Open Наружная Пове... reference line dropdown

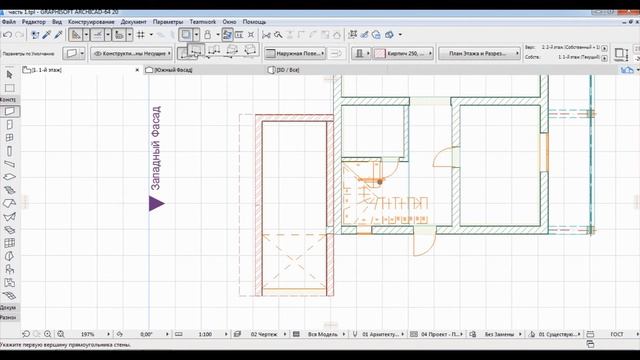(x=295, y=53)
